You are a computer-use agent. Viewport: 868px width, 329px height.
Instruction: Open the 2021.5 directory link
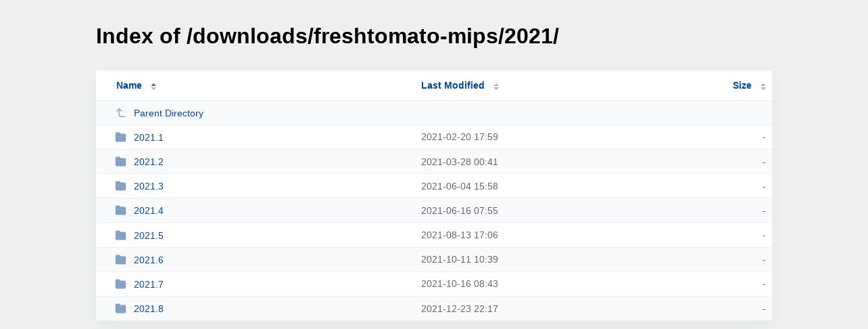(x=149, y=236)
